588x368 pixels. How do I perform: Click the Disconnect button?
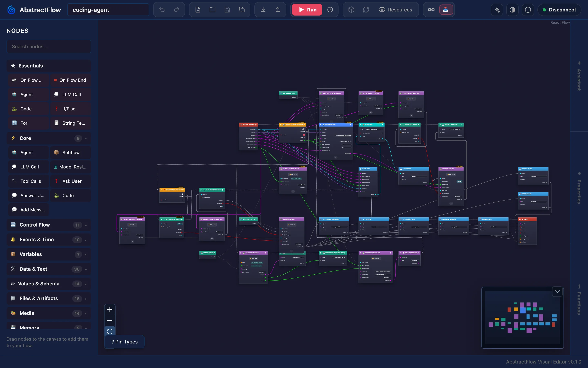[559, 10]
